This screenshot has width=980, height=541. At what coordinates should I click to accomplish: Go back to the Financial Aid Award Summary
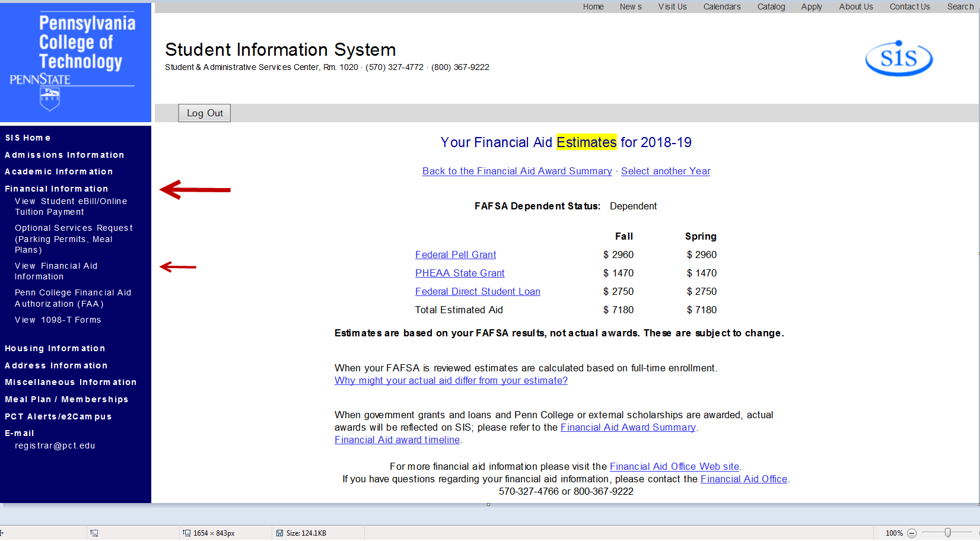(517, 171)
